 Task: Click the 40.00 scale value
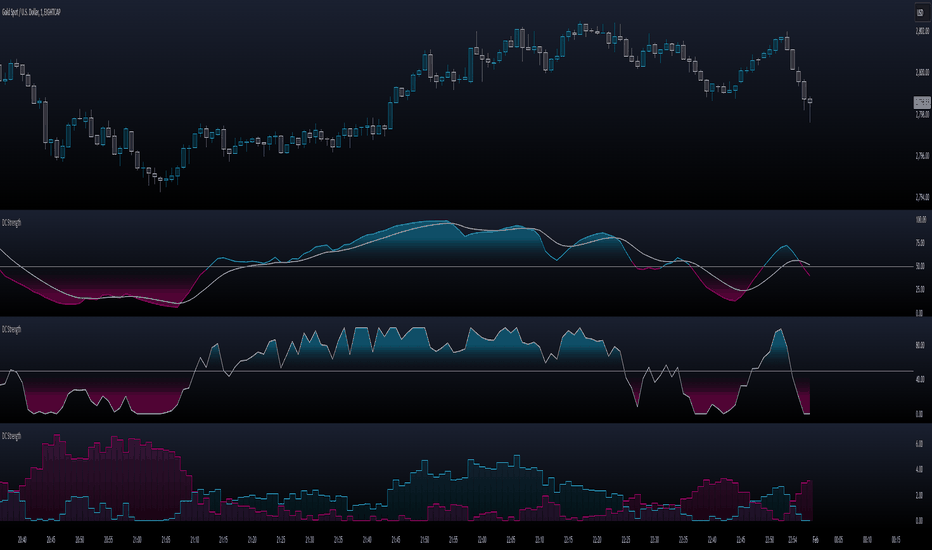coord(920,379)
